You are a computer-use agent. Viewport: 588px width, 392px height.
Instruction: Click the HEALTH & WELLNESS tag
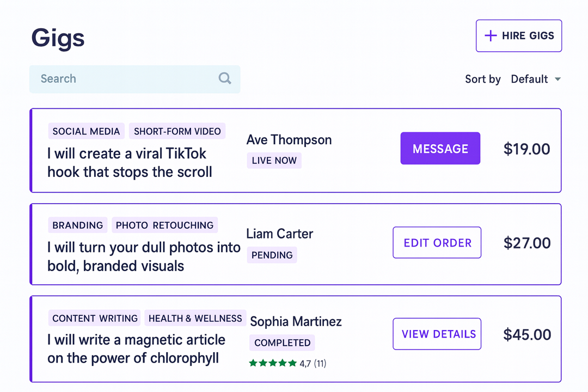point(195,318)
